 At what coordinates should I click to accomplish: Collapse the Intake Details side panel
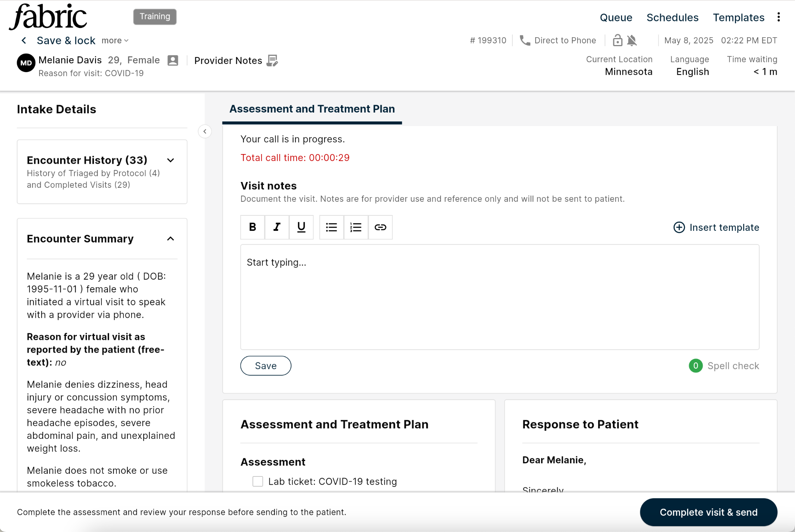pos(205,132)
